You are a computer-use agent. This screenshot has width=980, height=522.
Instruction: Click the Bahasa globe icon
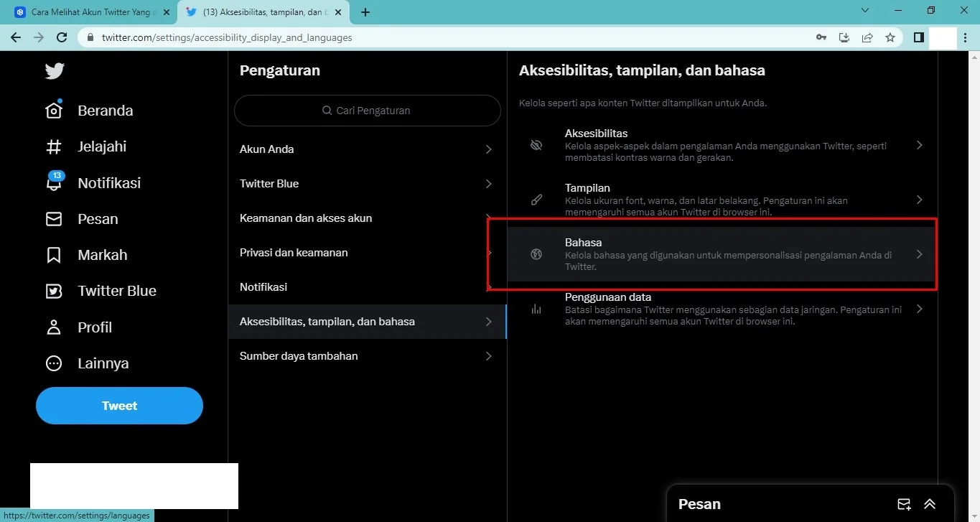[536, 254]
